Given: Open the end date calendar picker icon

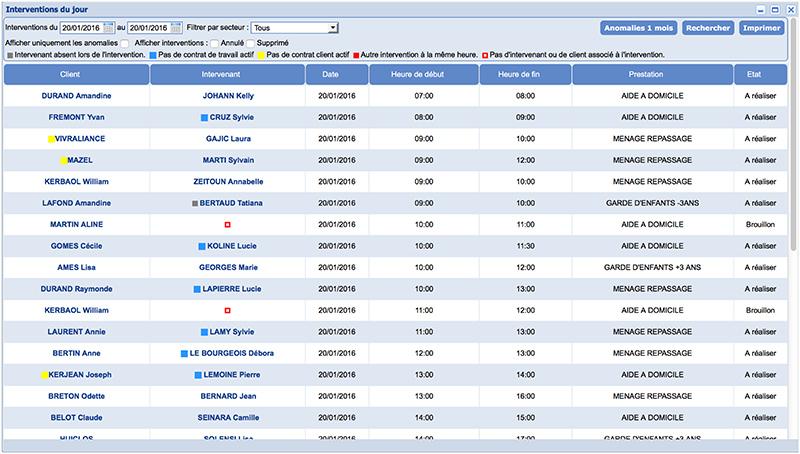Looking at the screenshot, I should click(x=176, y=28).
